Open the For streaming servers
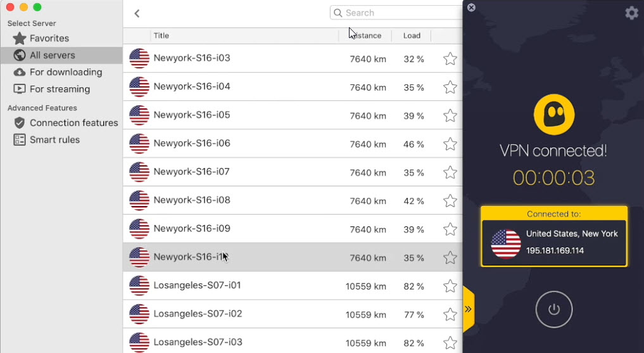Viewport: 644px width, 353px height. (61, 89)
